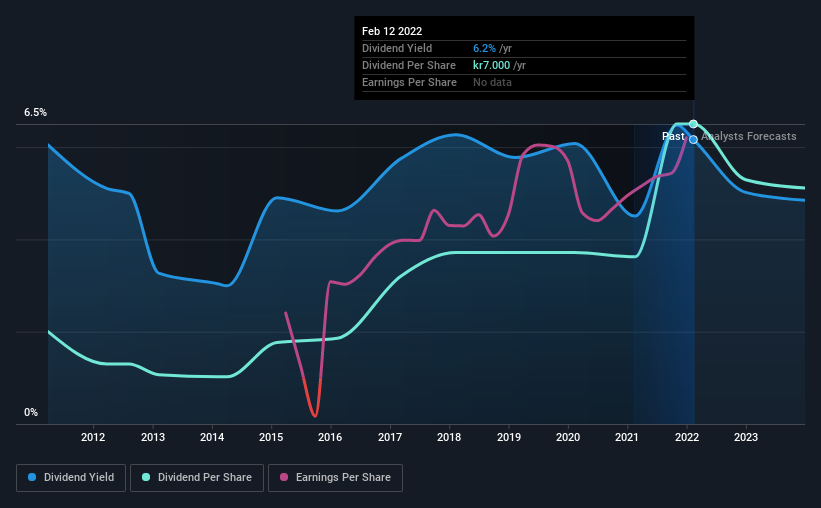Click the 6.5% y-axis label
821x508 pixels.
[36, 113]
